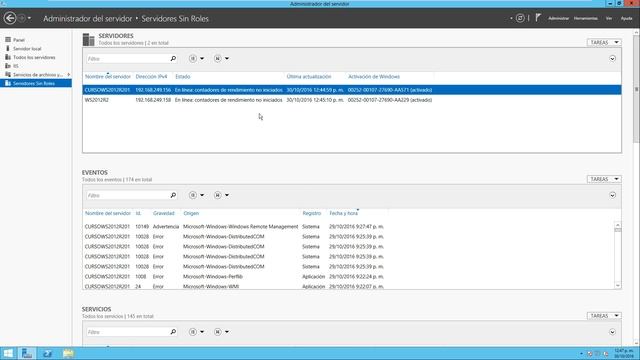Open the Windows Start button
Screen dimensions: 640x360
pos(8,353)
